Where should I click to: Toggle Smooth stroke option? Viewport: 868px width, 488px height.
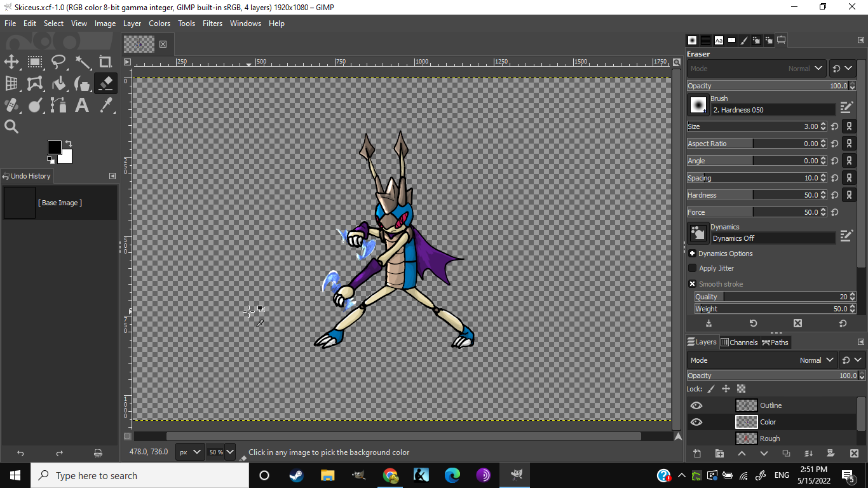pyautogui.click(x=693, y=284)
